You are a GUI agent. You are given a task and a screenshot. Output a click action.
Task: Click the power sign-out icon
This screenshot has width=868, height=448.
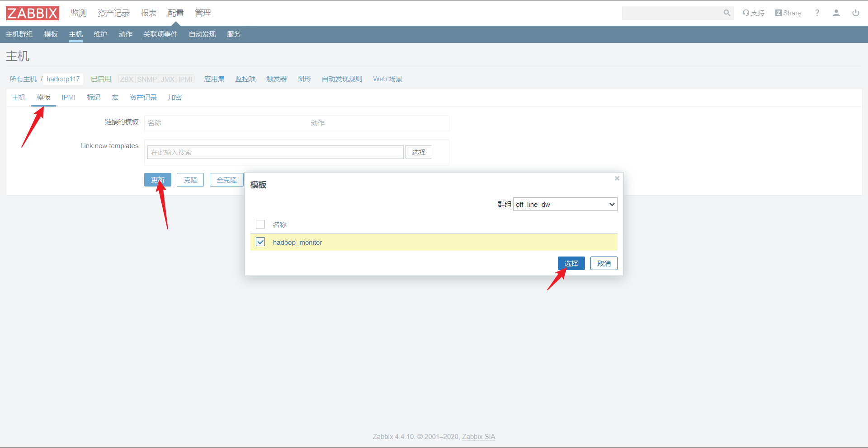(x=856, y=13)
